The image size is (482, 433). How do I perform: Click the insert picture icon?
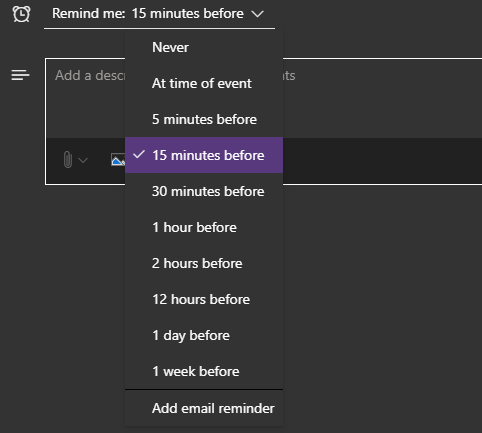(118, 160)
